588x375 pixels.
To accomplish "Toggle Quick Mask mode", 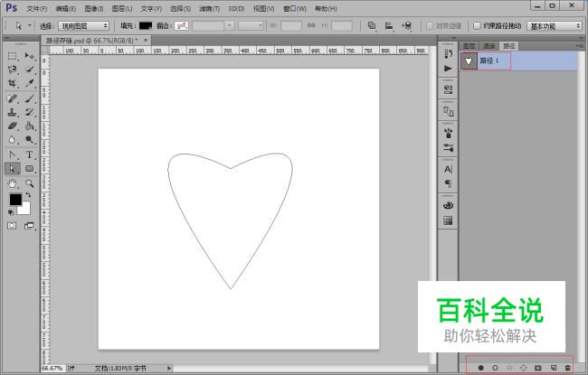I will (x=12, y=226).
